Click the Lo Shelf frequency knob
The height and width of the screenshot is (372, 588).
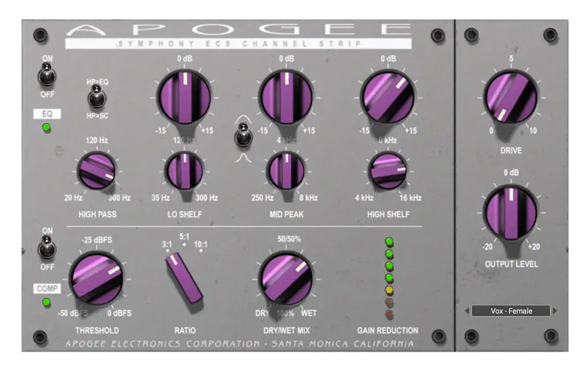click(x=184, y=171)
